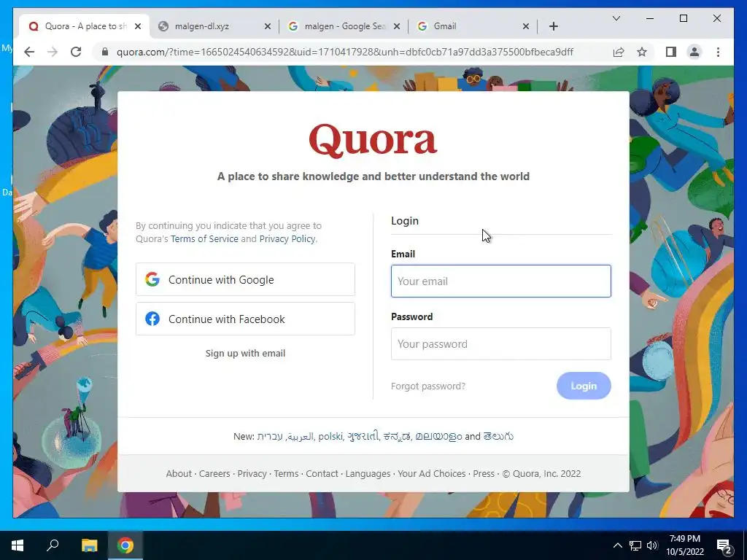
Task: Switch to the malgen Google Search tab
Action: (x=343, y=26)
